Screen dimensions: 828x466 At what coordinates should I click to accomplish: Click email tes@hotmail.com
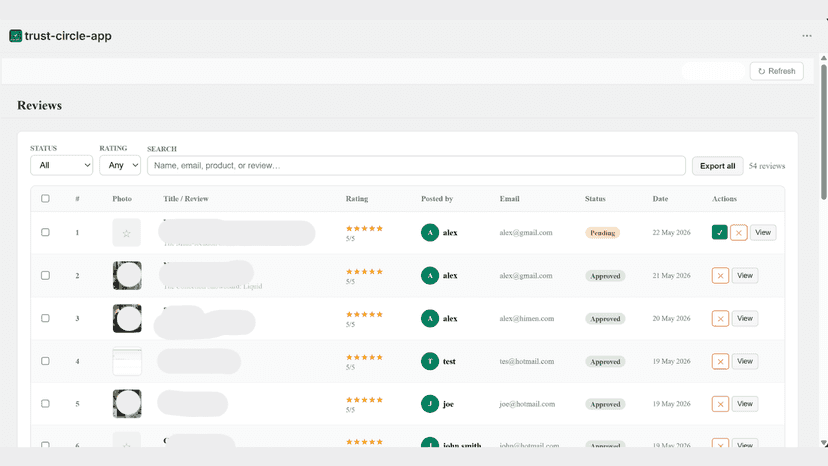click(527, 361)
